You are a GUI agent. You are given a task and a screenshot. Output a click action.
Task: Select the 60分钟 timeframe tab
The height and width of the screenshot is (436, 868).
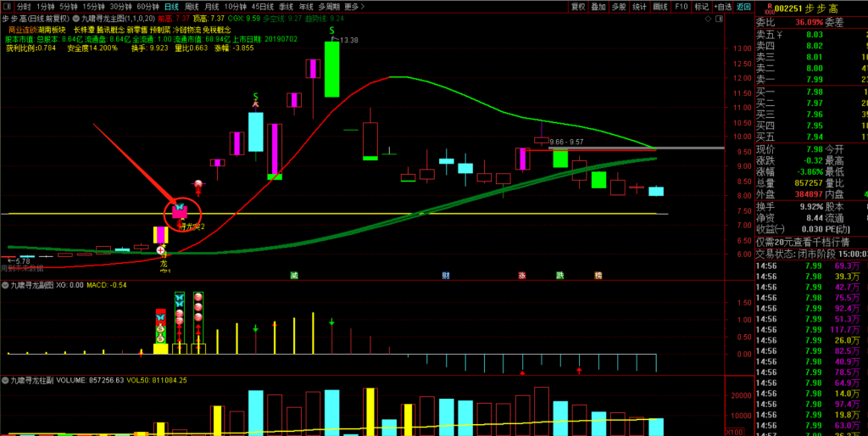(x=149, y=6)
